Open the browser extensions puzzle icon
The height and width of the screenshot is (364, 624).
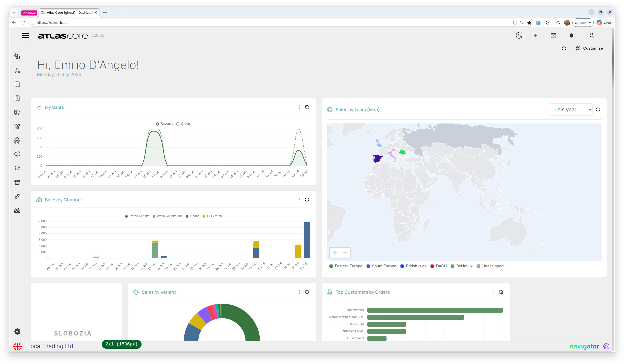(x=548, y=23)
